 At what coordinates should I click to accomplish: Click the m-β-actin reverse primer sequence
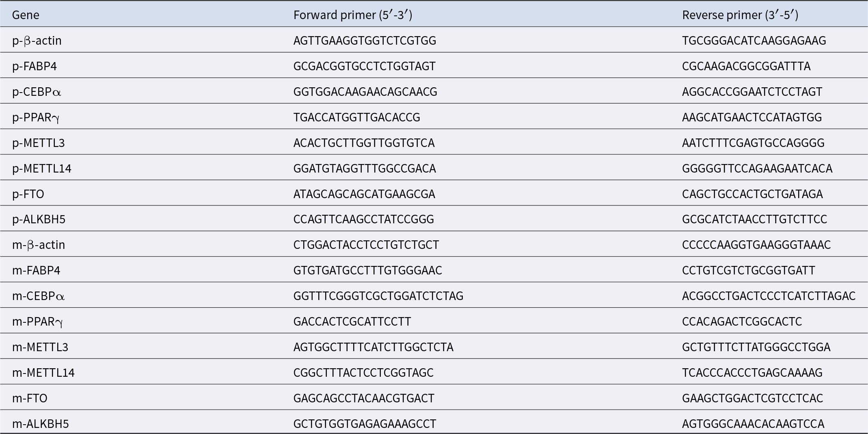[756, 245]
